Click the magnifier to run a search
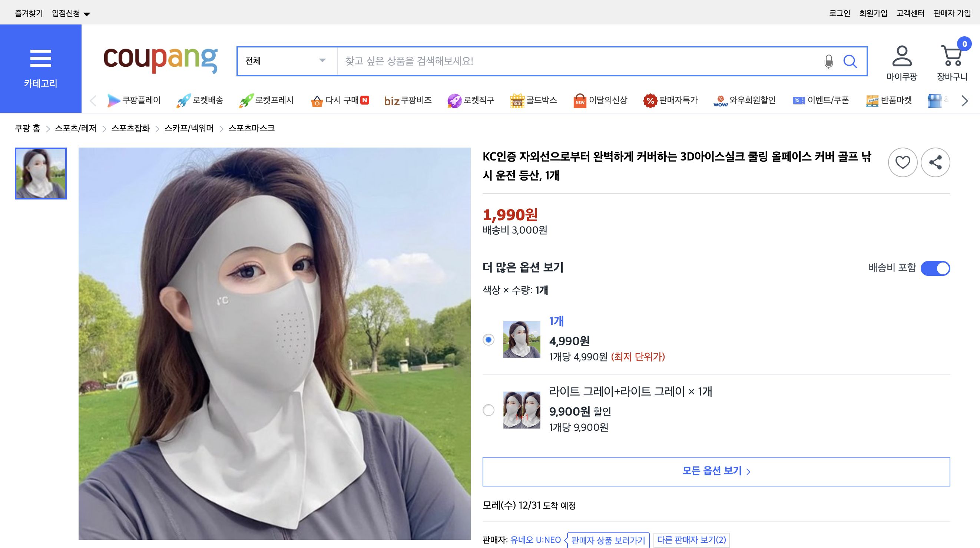This screenshot has height=548, width=980. coord(851,61)
